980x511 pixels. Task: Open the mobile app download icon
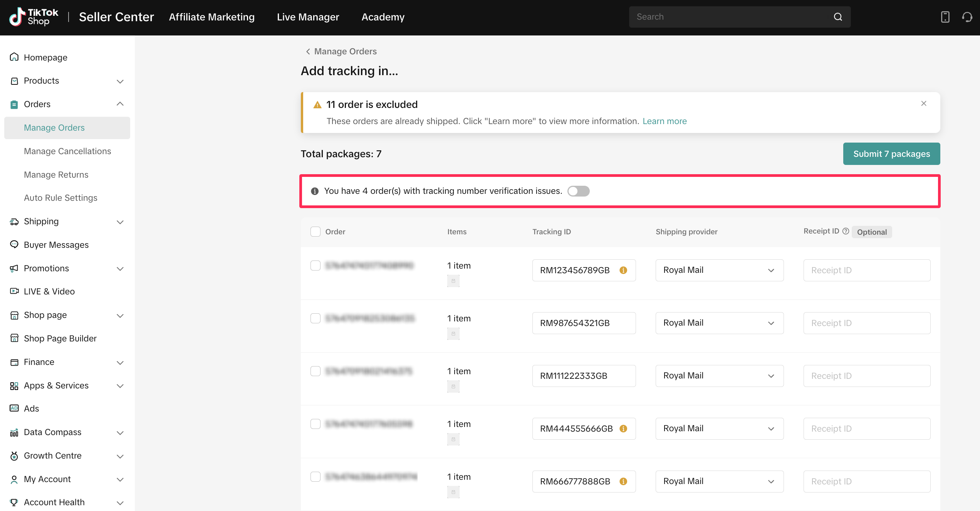[945, 17]
